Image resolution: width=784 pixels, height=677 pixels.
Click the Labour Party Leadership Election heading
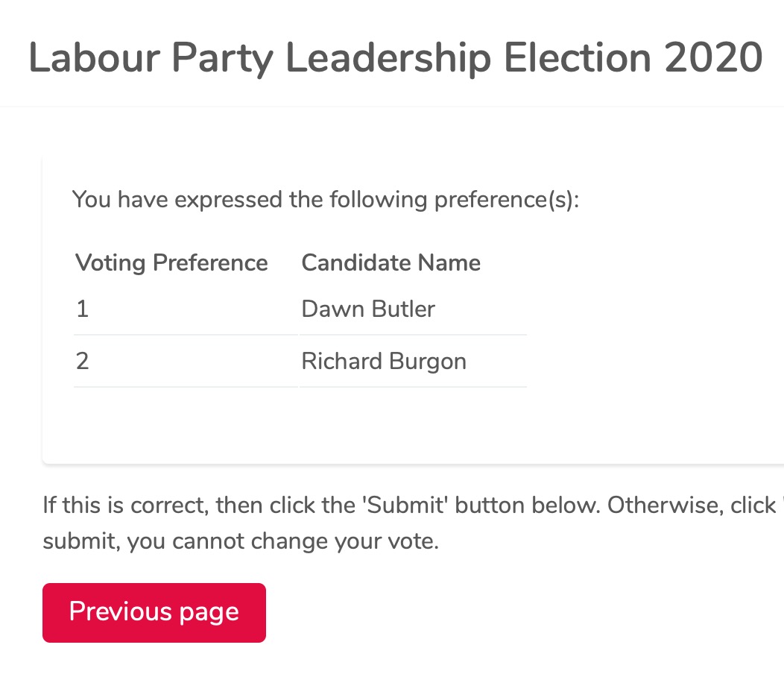(x=395, y=57)
